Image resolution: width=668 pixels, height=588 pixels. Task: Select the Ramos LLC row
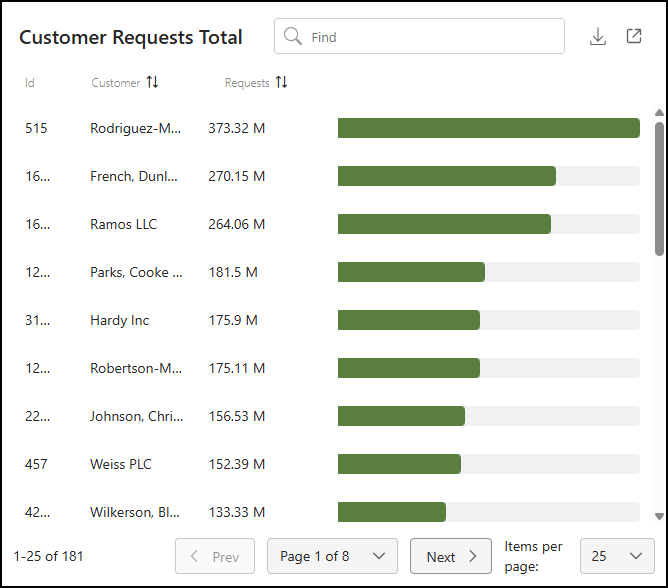[332, 224]
